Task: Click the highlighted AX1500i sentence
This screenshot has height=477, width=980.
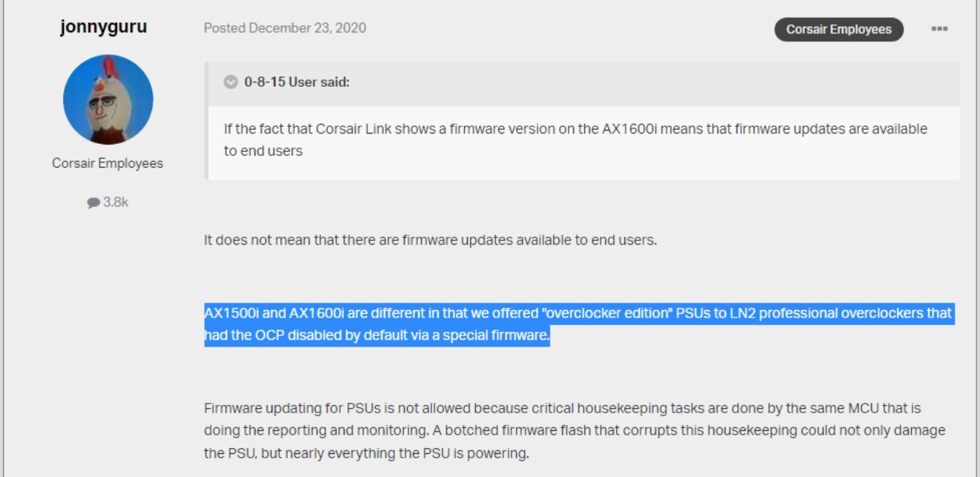Action: tap(520, 314)
